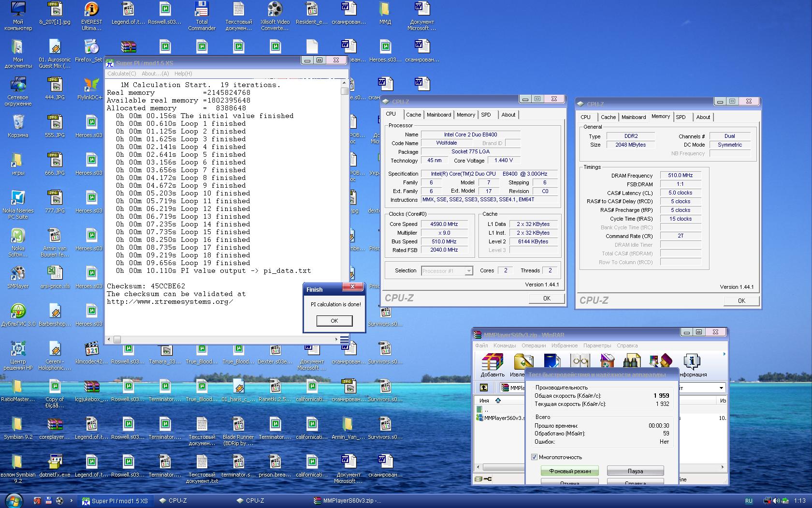The height and width of the screenshot is (508, 812).
Task: Click Super PI vertical scrollbar thumb
Action: coord(344,90)
